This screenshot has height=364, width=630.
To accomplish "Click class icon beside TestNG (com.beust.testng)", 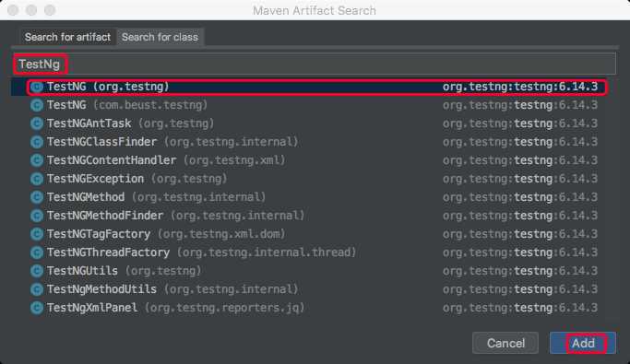I will click(x=37, y=105).
